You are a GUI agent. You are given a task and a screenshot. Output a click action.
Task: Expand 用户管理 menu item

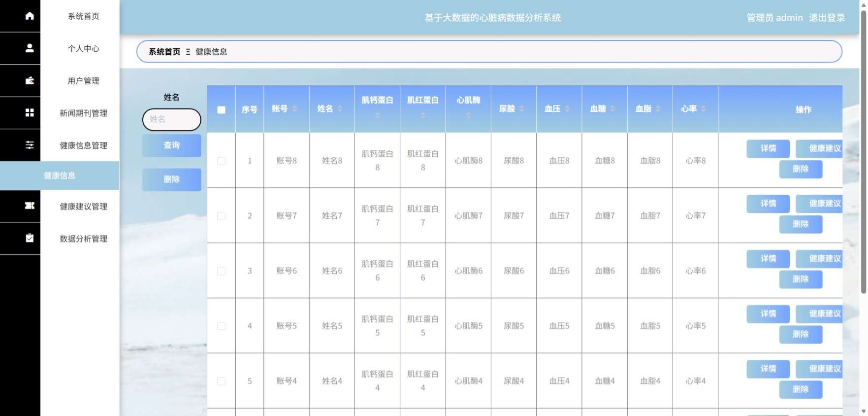pyautogui.click(x=83, y=81)
